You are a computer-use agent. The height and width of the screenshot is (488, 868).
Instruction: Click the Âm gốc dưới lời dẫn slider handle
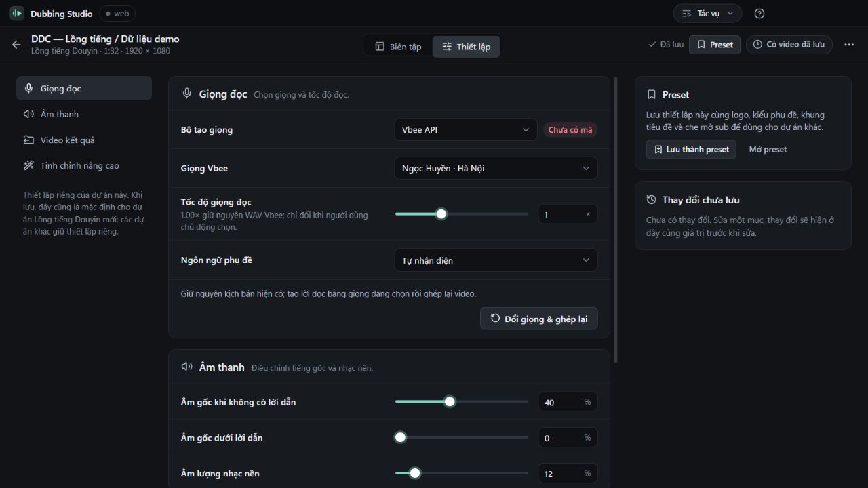pyautogui.click(x=400, y=437)
